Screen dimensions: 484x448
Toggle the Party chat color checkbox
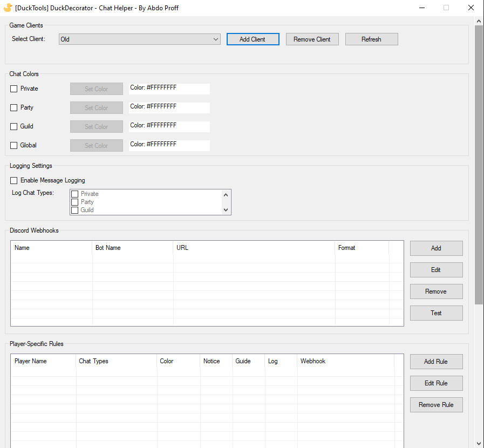point(13,107)
